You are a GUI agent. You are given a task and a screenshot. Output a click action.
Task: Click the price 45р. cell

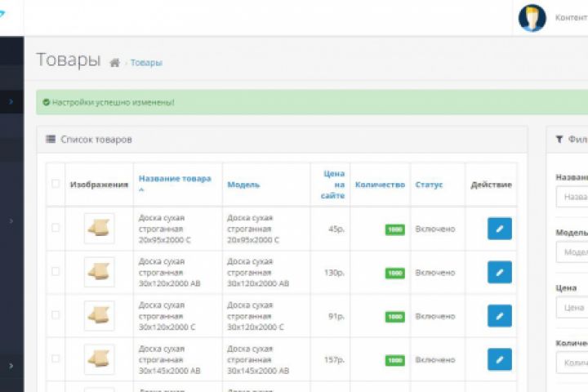click(x=336, y=229)
